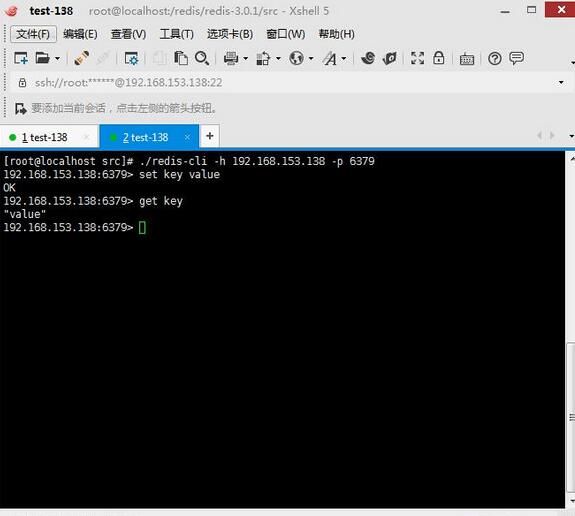Maximize the Xshell window

pos(531,10)
